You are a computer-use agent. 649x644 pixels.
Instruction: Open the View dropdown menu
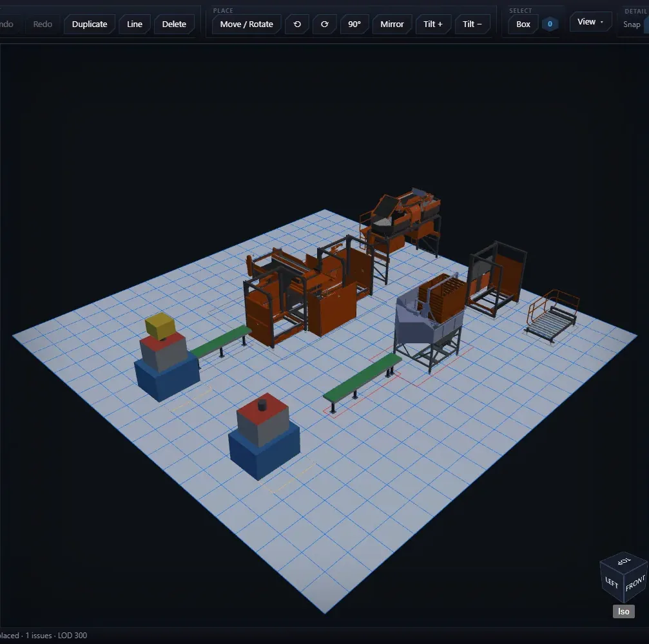click(x=590, y=21)
